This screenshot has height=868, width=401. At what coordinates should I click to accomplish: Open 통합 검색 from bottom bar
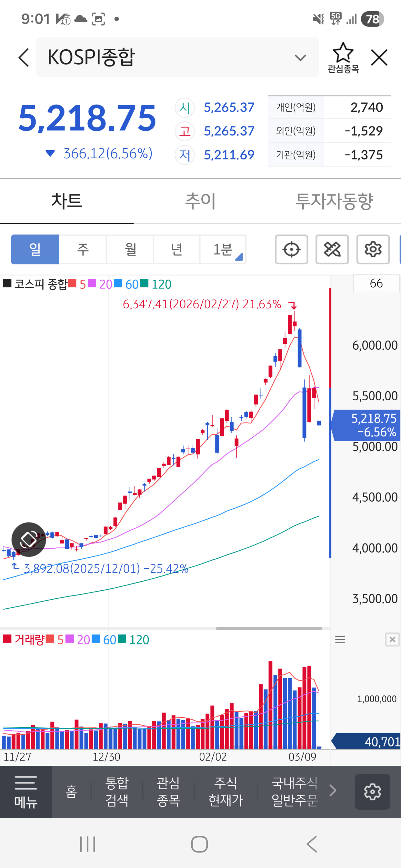[117, 792]
